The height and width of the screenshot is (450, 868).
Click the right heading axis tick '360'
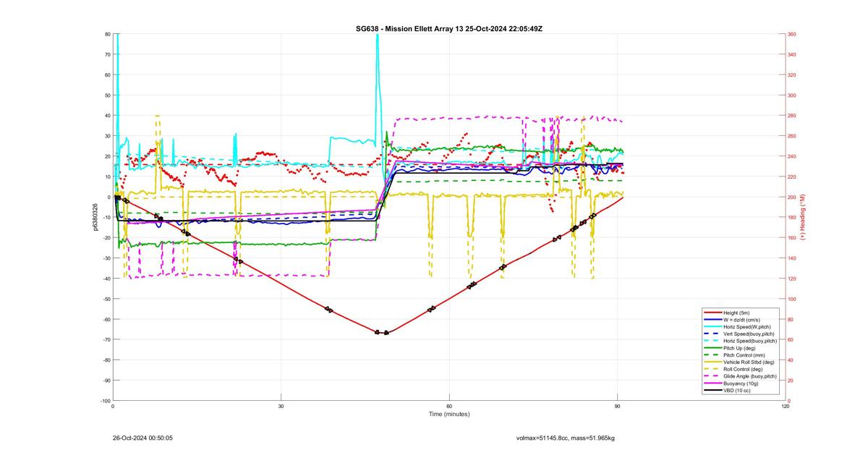point(792,34)
